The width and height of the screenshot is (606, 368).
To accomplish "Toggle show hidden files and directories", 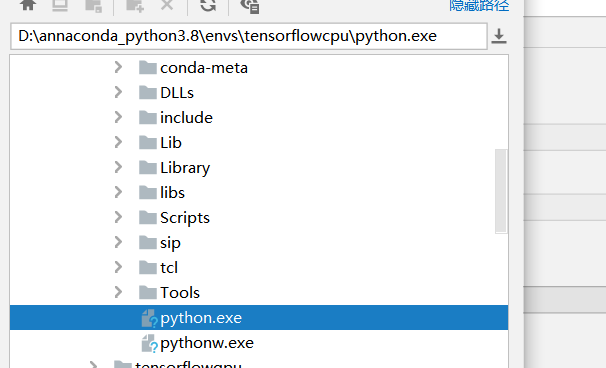I will (x=250, y=5).
